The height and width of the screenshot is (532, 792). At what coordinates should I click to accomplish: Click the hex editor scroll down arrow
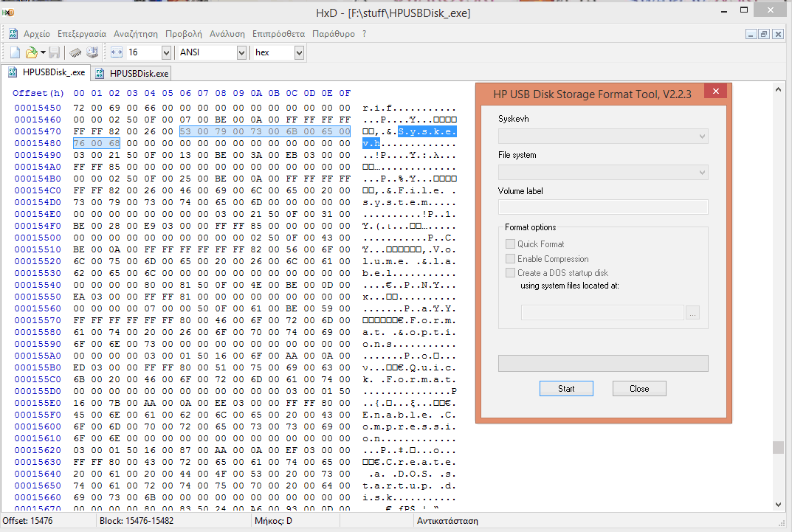coord(779,504)
